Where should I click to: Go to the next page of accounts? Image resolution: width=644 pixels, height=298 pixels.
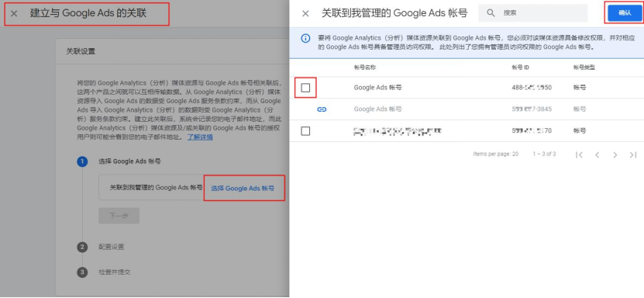[x=615, y=154]
